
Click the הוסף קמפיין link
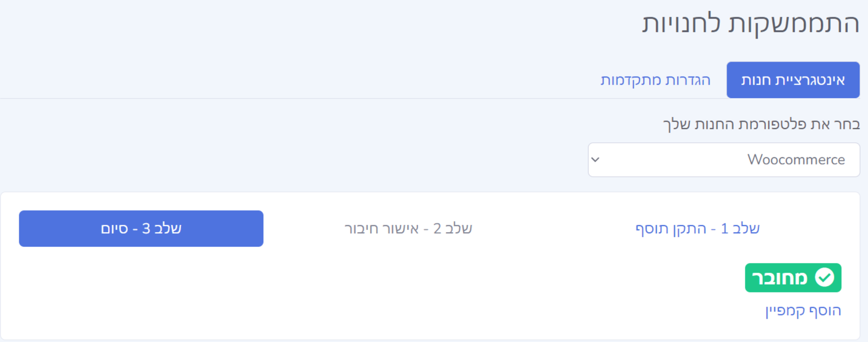(x=803, y=310)
